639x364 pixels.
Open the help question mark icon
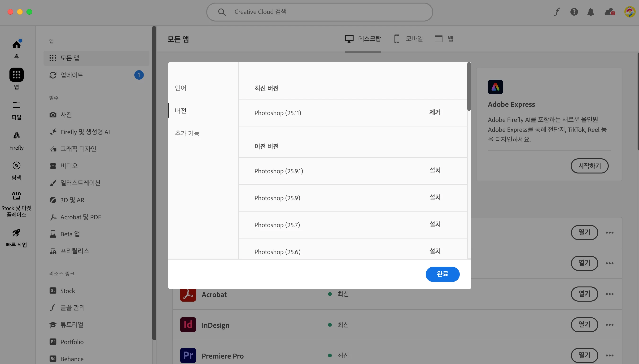[x=574, y=12]
